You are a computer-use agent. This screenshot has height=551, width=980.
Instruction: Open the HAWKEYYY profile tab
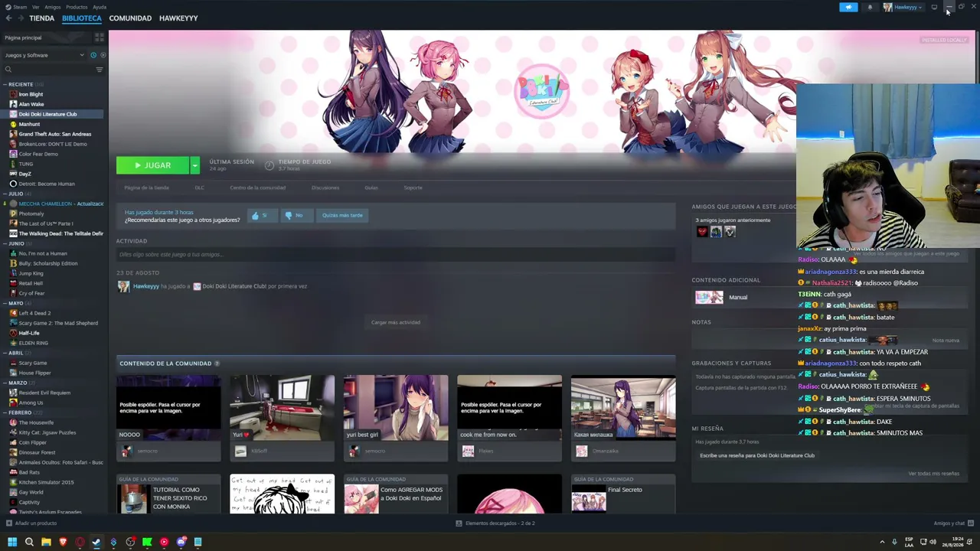pos(178,18)
